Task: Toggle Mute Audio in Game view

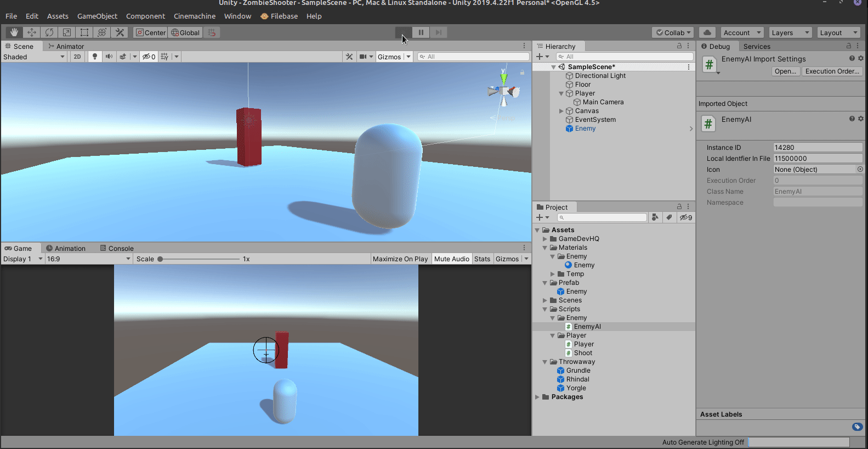Action: coord(452,259)
